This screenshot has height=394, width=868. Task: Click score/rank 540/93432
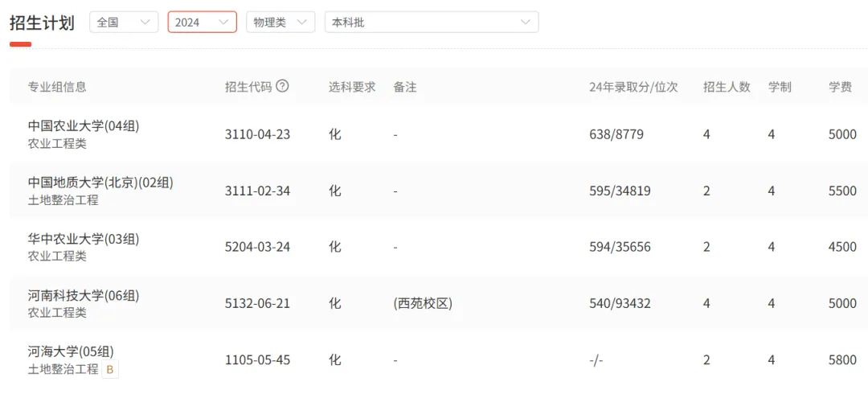tap(620, 304)
